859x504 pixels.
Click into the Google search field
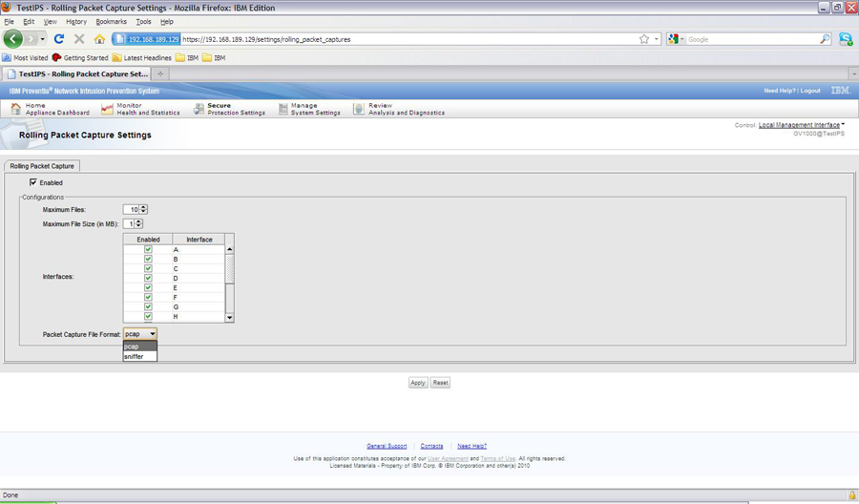752,39
